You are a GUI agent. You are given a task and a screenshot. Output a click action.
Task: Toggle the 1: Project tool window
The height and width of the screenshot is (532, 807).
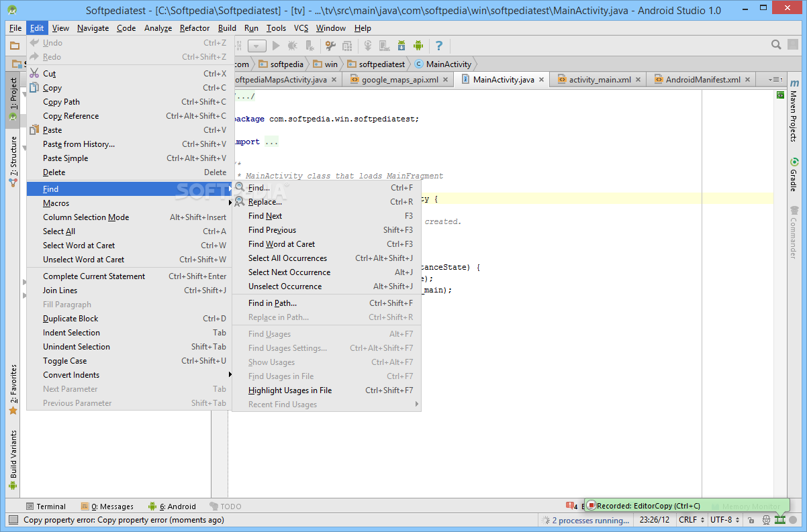[x=13, y=99]
